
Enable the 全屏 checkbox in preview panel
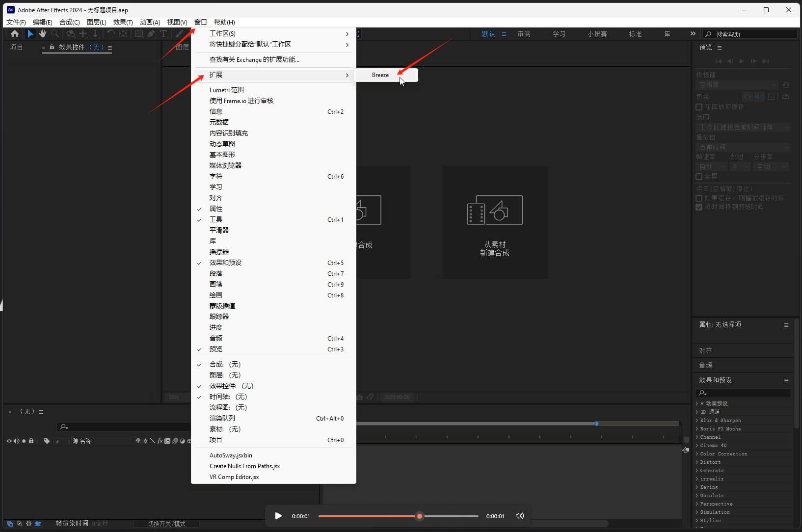point(699,177)
